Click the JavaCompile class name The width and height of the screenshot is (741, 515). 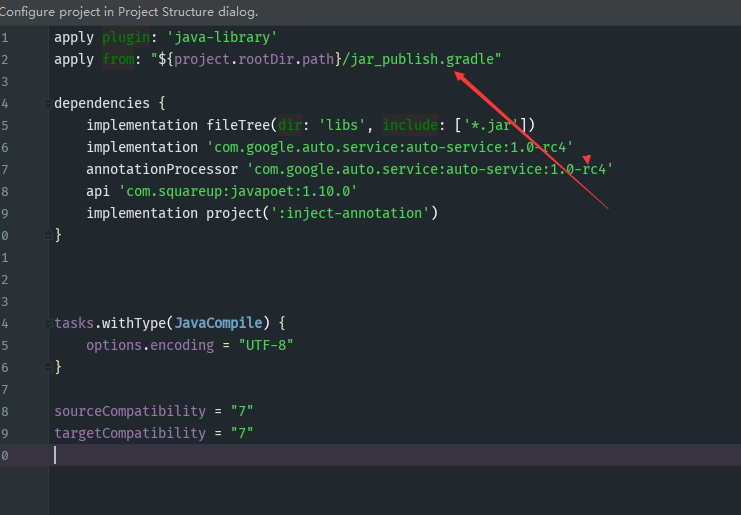click(218, 323)
